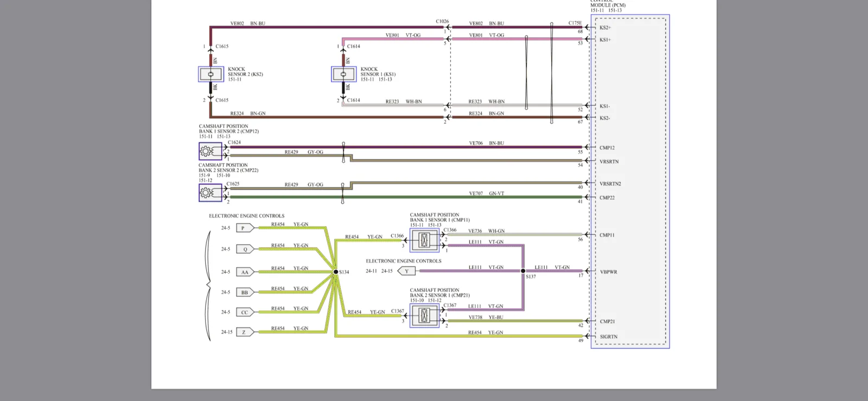Click the KS2+ pin label

605,28
